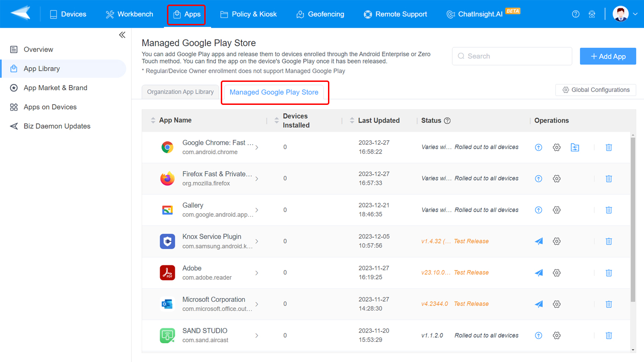Click the app list vertical scrollbar
644x362 pixels.
[x=633, y=220]
